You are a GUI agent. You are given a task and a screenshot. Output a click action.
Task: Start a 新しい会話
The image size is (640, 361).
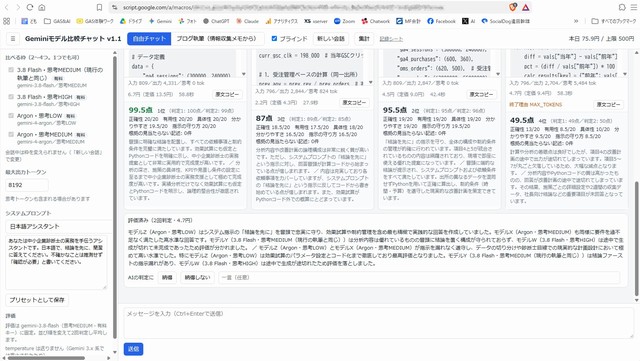tap(331, 38)
